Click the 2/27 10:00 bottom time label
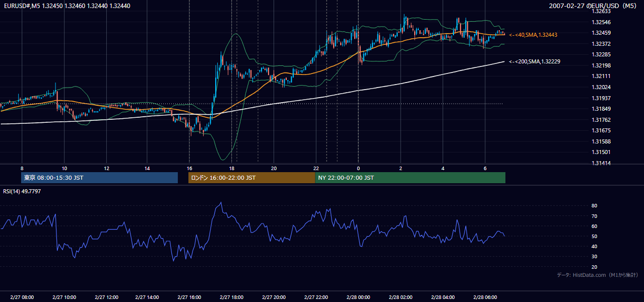 (x=64, y=297)
